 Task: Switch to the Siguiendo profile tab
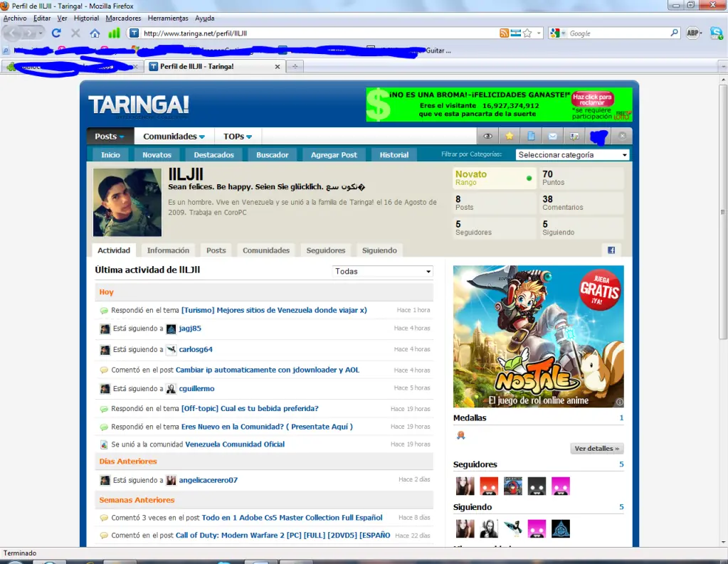(379, 250)
